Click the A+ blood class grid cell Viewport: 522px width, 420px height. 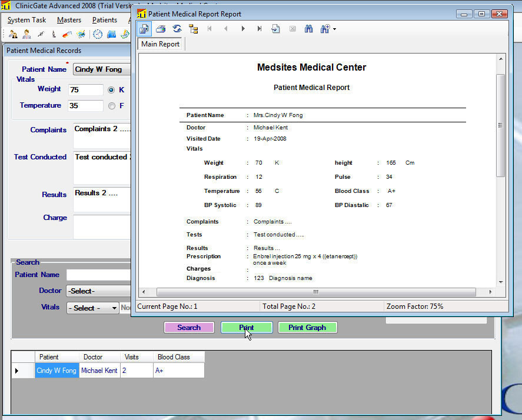(x=179, y=371)
